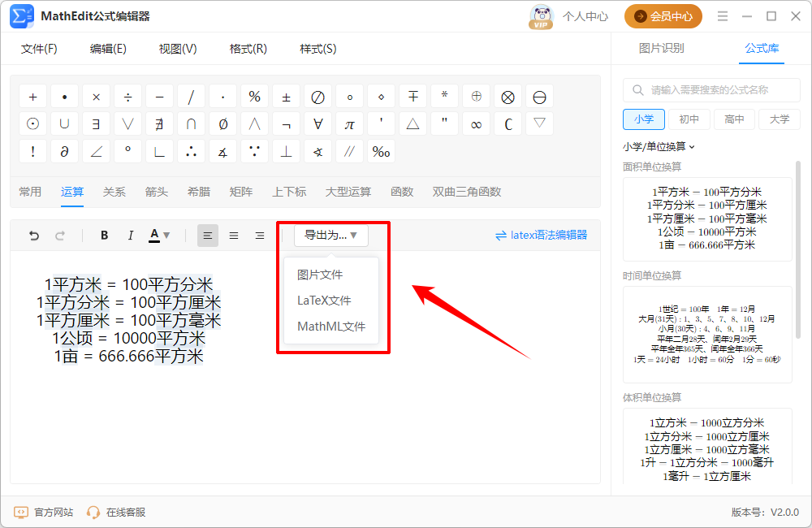812x528 pixels.
Task: Choose MathML文件 export option
Action: click(331, 327)
